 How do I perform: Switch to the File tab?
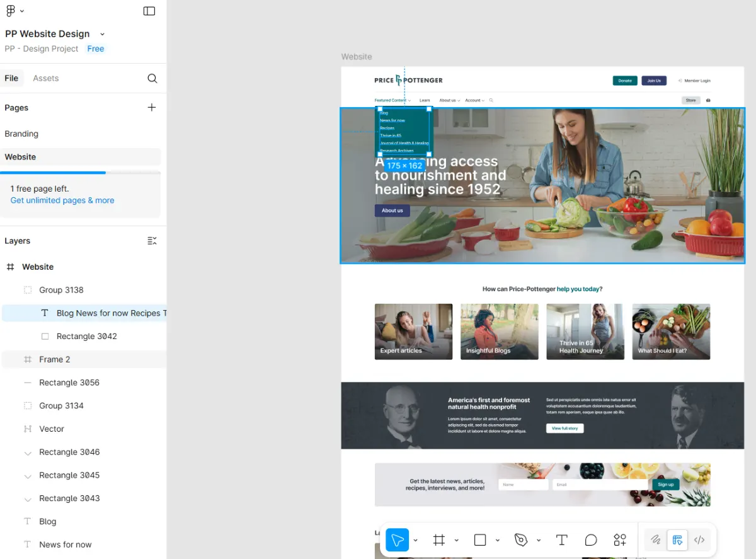point(11,78)
